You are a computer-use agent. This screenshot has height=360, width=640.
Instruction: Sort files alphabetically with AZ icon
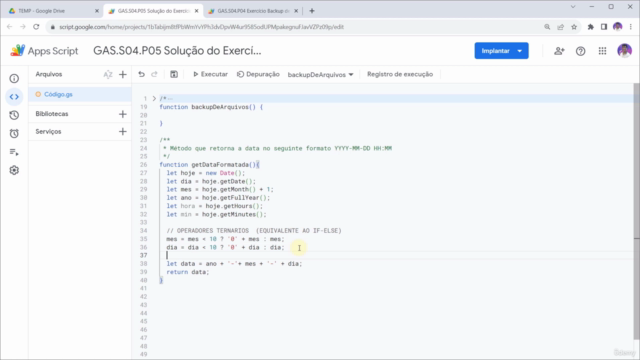108,74
